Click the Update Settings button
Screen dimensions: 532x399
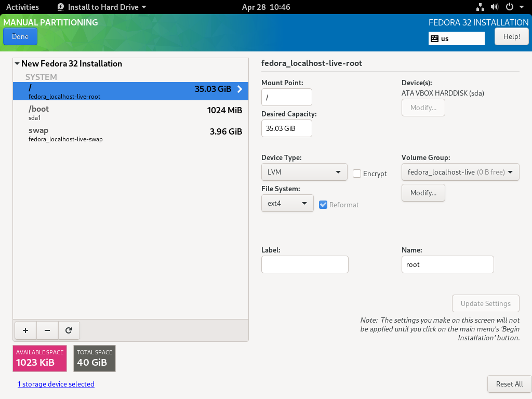(x=486, y=303)
